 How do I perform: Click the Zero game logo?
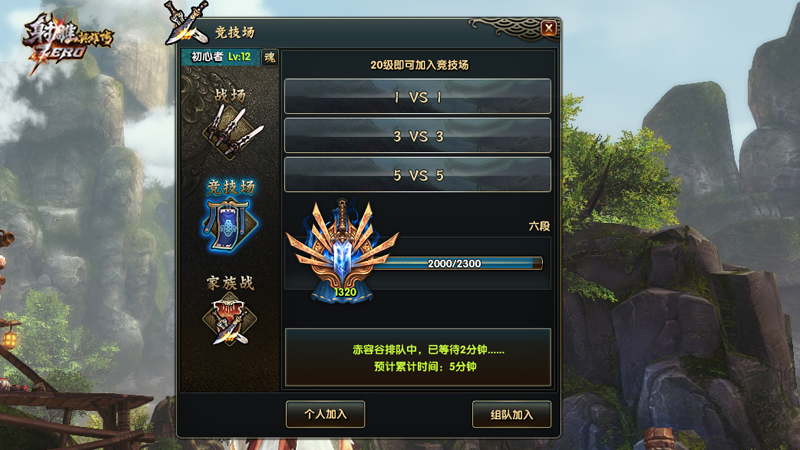pos(67,43)
